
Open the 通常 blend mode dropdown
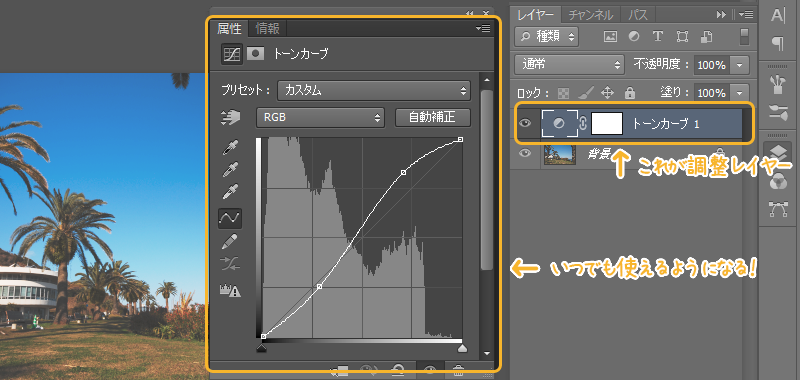click(569, 65)
